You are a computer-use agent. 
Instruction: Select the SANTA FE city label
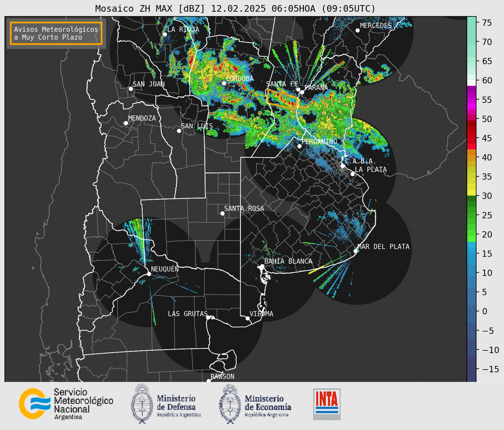coord(282,84)
